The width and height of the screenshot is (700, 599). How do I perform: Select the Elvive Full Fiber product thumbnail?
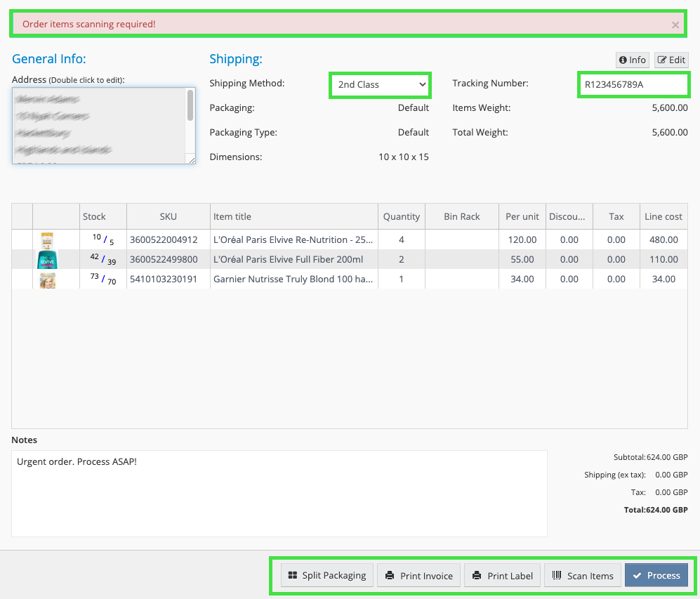[x=47, y=260]
